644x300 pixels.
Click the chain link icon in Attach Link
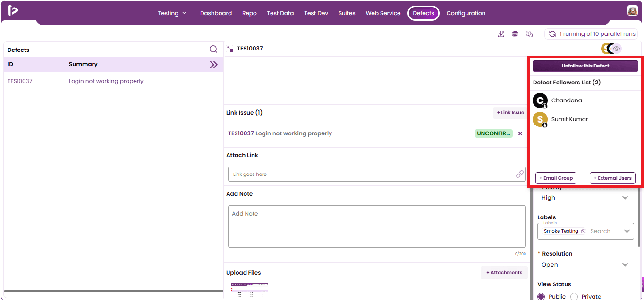click(x=519, y=174)
